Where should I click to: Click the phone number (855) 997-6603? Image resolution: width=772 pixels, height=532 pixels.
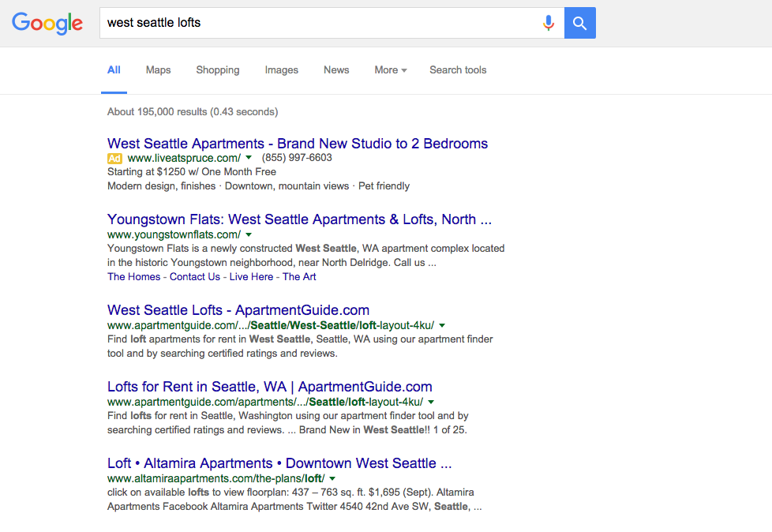297,158
